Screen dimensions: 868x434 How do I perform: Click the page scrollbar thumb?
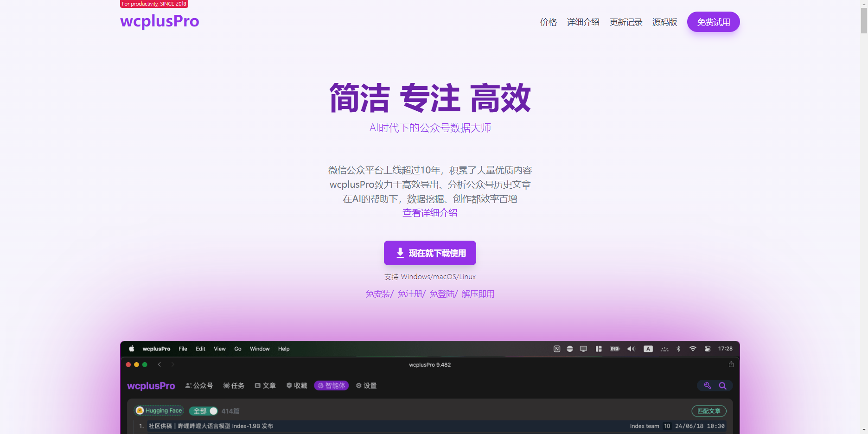(864, 20)
